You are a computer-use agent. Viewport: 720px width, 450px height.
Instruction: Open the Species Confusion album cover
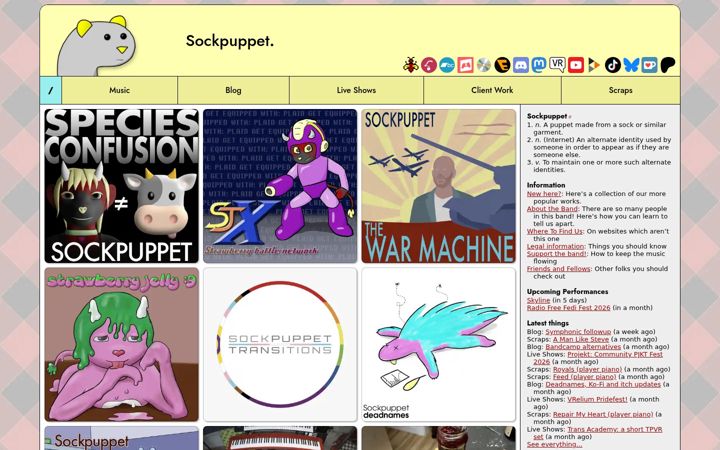[122, 186]
